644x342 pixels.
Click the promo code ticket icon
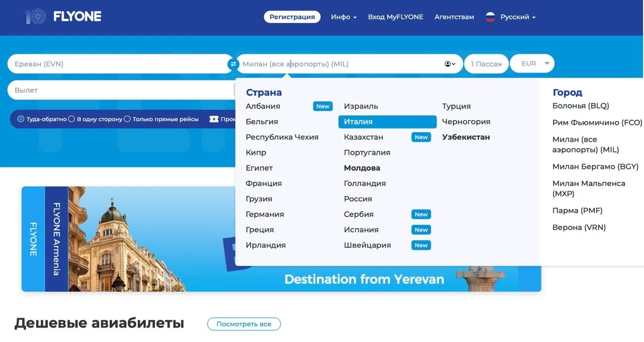tap(214, 119)
